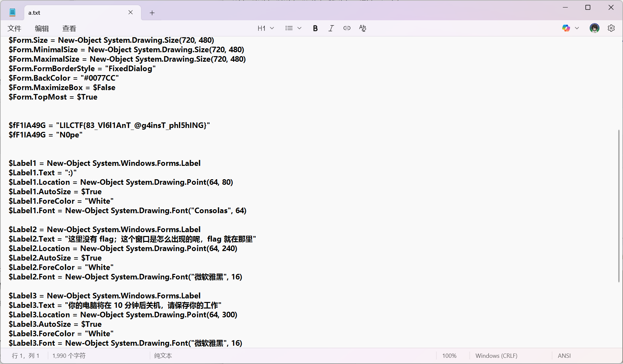
Task: Click the bulleted list icon
Action: [289, 28]
